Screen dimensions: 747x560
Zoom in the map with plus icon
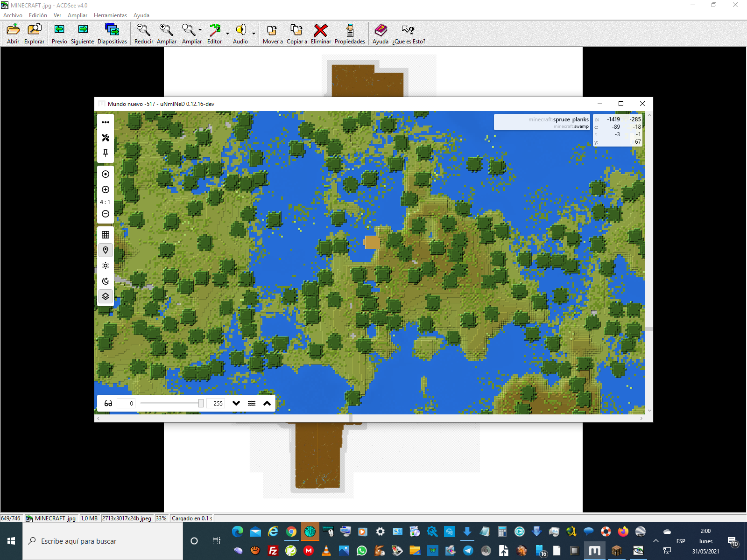[106, 189]
